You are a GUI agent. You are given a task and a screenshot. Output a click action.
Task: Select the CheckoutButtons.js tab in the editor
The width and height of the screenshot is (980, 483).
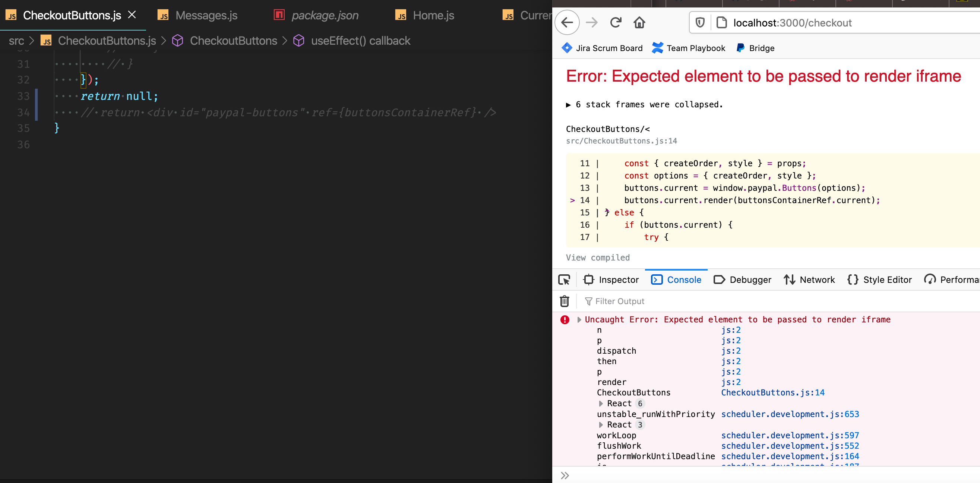(x=72, y=15)
